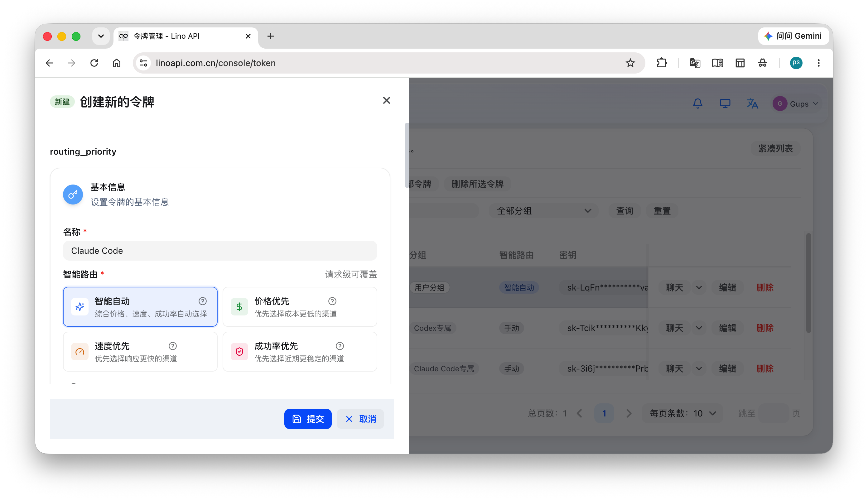Reload the linoapi token page
Screen dimensions: 868x500
point(94,63)
